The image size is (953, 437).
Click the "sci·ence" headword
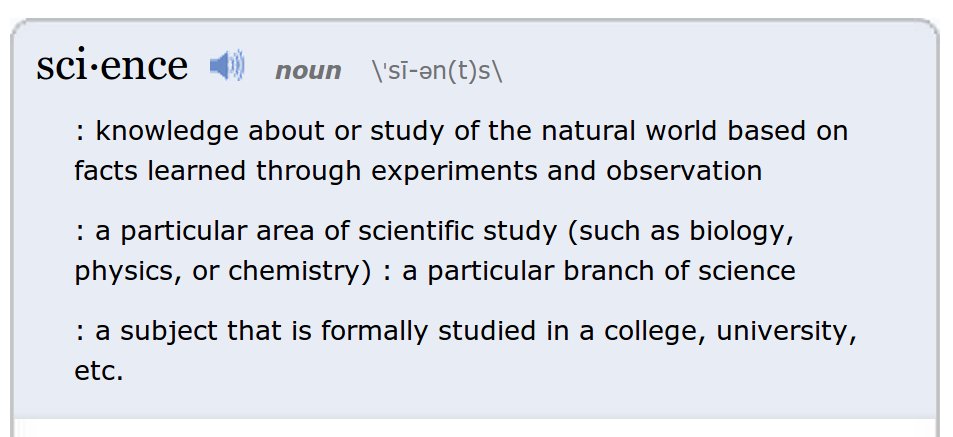pyautogui.click(x=112, y=66)
